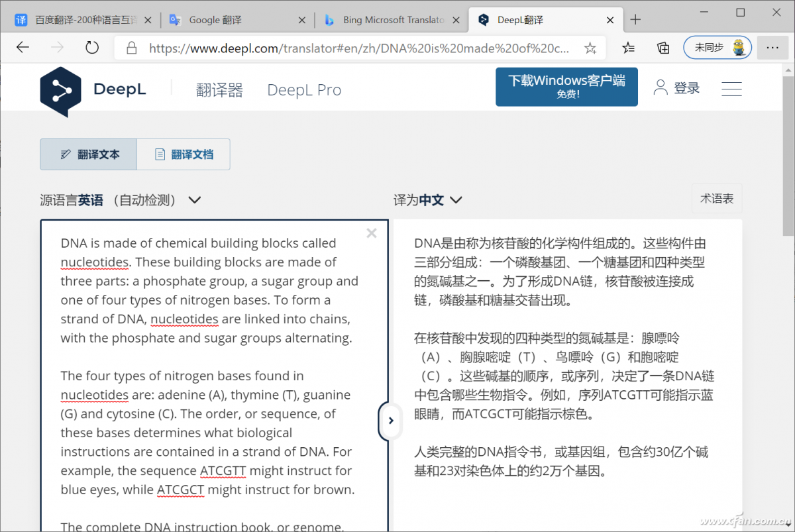Go back with the browser back arrow
Screen dimensions: 795x532
click(23, 47)
